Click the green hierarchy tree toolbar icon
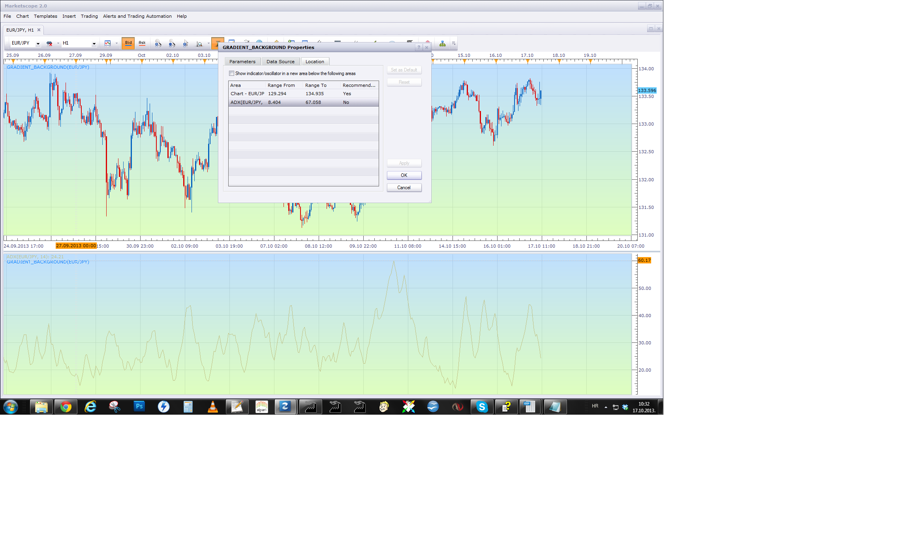The width and height of the screenshot is (924, 560). tap(442, 43)
